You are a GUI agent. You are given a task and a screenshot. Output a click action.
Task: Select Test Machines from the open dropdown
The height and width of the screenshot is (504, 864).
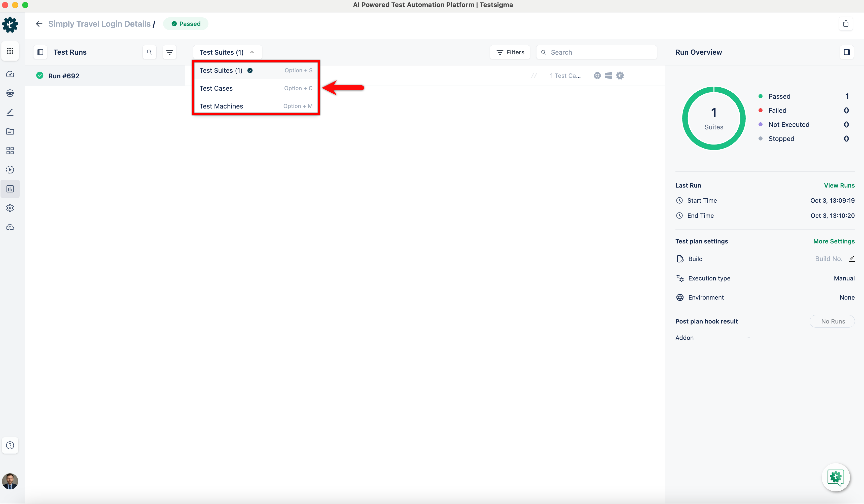click(x=221, y=106)
